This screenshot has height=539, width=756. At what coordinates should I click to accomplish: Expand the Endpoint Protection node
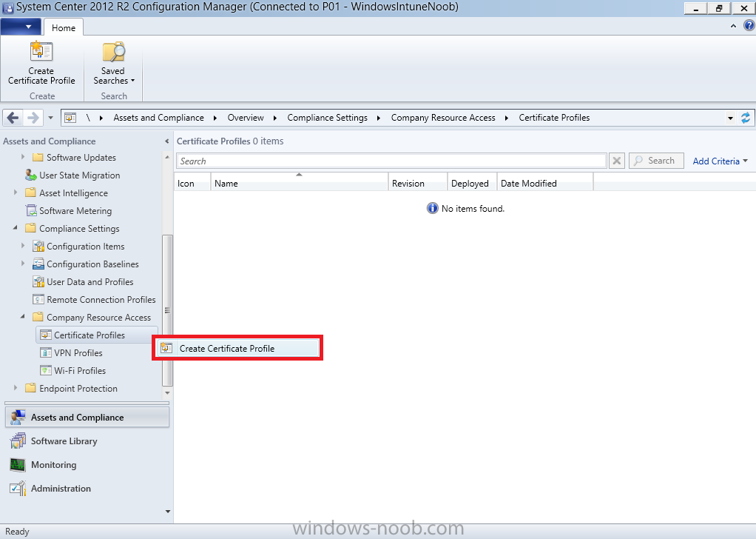16,387
